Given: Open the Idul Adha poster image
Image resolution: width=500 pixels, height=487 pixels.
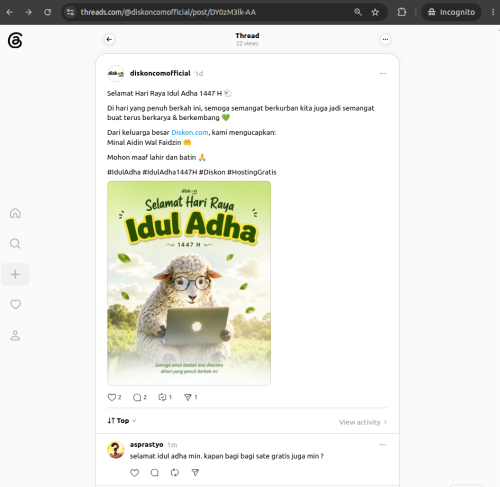Looking at the screenshot, I should (189, 283).
